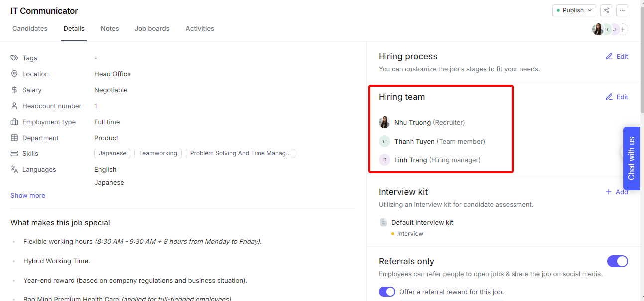Go to the Activities tab
Image resolution: width=644 pixels, height=301 pixels.
[200, 28]
